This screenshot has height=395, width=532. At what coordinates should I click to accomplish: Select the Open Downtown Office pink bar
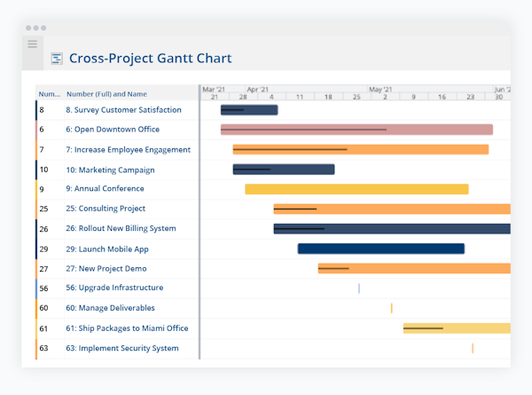point(356,130)
